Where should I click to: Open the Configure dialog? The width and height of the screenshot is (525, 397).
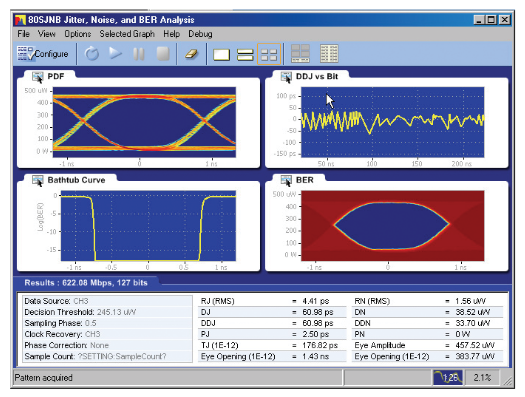pyautogui.click(x=43, y=54)
